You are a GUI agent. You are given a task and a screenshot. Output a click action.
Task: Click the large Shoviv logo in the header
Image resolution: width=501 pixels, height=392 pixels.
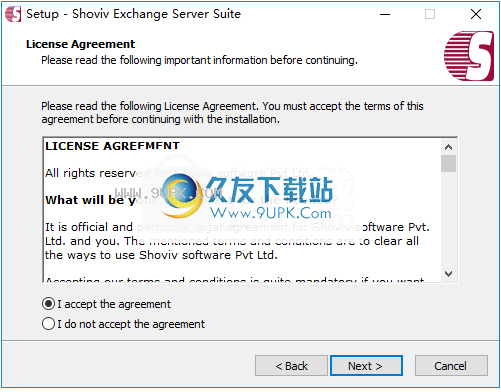tap(469, 56)
